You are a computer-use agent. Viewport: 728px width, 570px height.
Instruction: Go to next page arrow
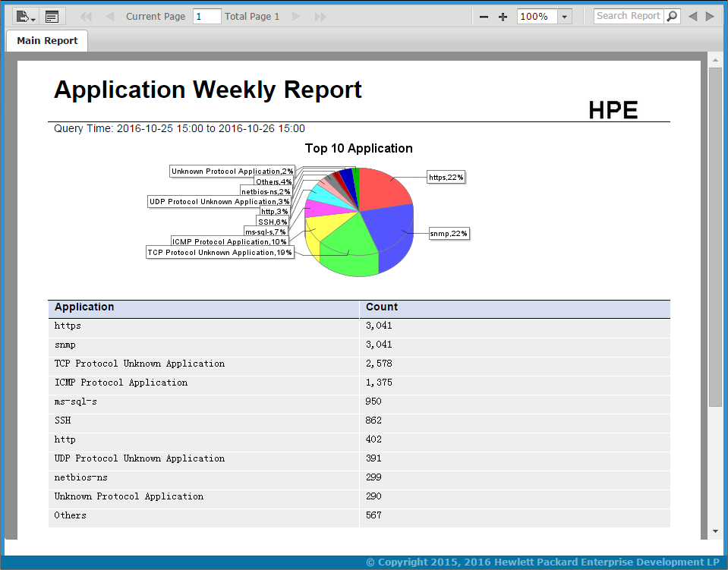tap(296, 17)
